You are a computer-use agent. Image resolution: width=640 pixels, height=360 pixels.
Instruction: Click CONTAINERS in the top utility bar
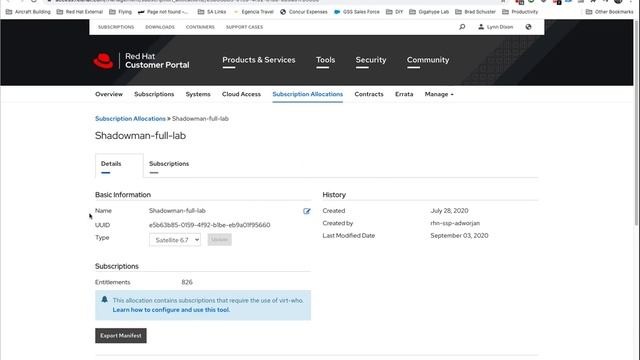click(200, 27)
